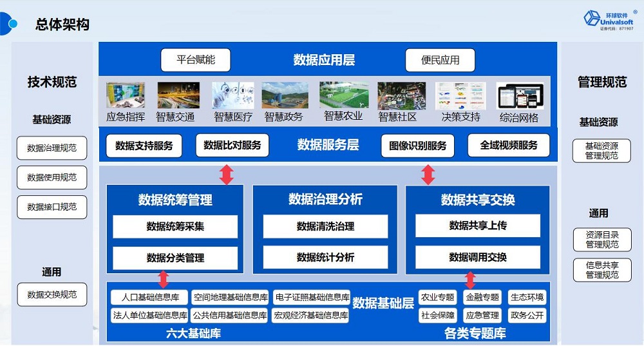Open the 应急指挥 thumbnail image
This screenshot has width=644, height=346.
click(x=125, y=95)
